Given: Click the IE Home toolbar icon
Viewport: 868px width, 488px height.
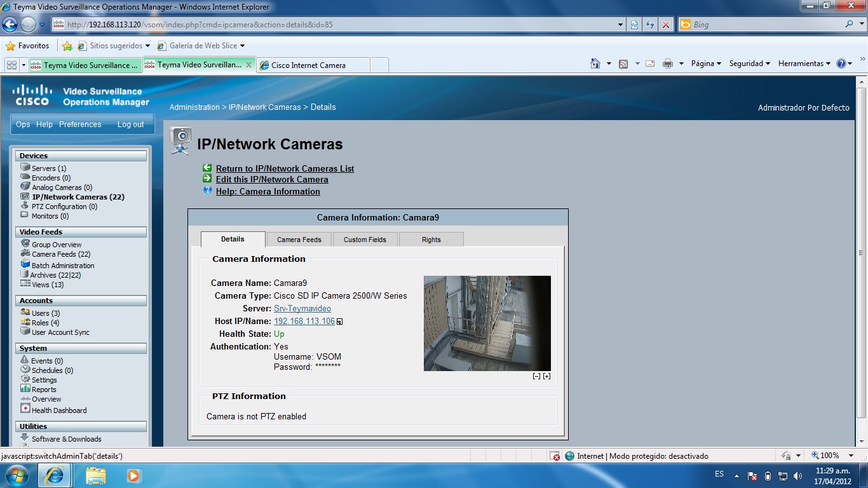Looking at the screenshot, I should (x=595, y=64).
